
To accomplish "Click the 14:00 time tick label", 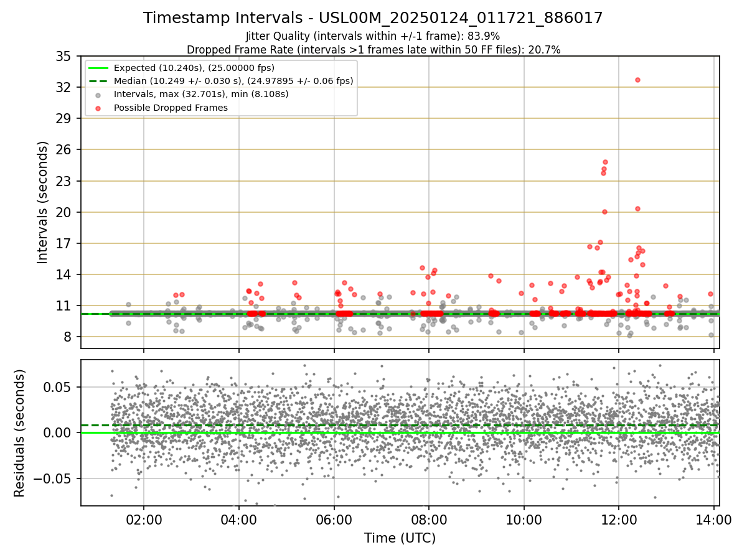I will click(714, 520).
